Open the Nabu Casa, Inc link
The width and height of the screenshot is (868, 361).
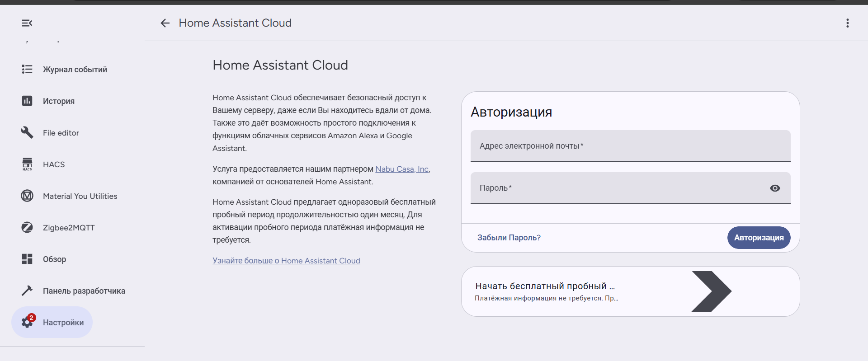coord(401,169)
